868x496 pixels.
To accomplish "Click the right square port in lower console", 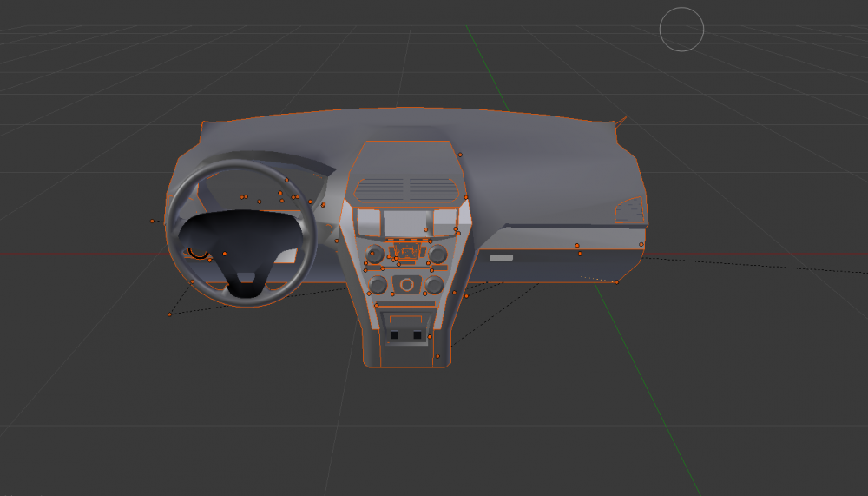I will click(x=418, y=334).
